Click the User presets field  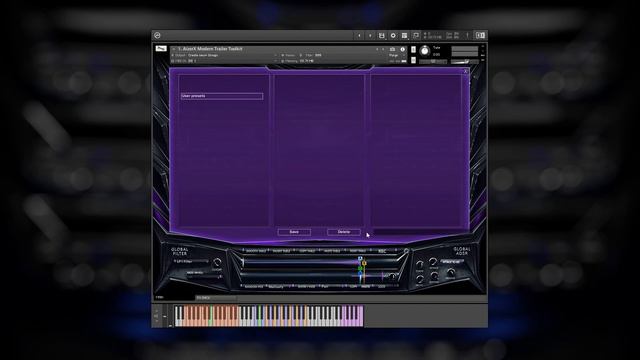point(222,96)
